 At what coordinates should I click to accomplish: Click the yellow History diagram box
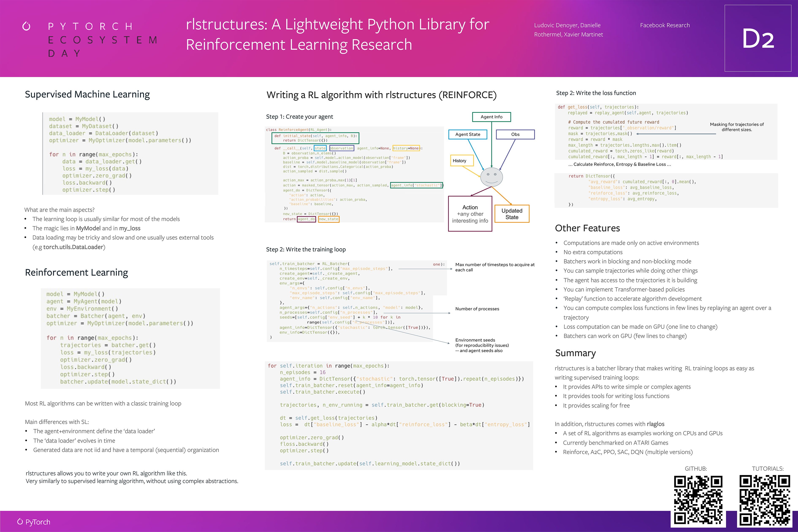(461, 160)
